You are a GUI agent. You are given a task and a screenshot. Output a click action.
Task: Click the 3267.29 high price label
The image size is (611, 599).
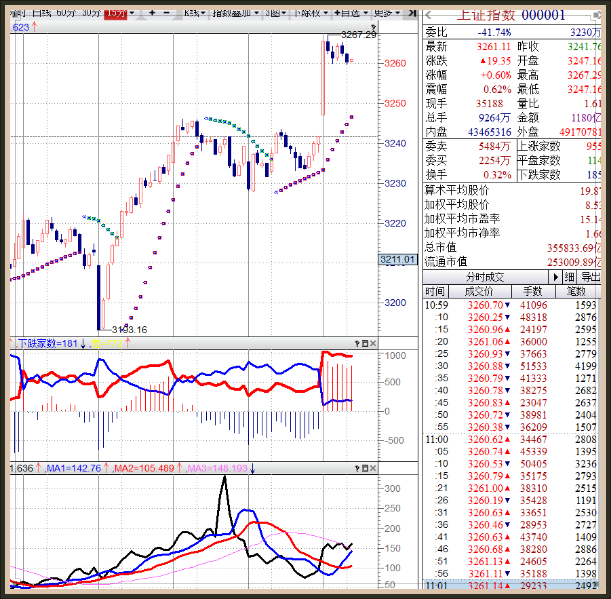[x=358, y=35]
